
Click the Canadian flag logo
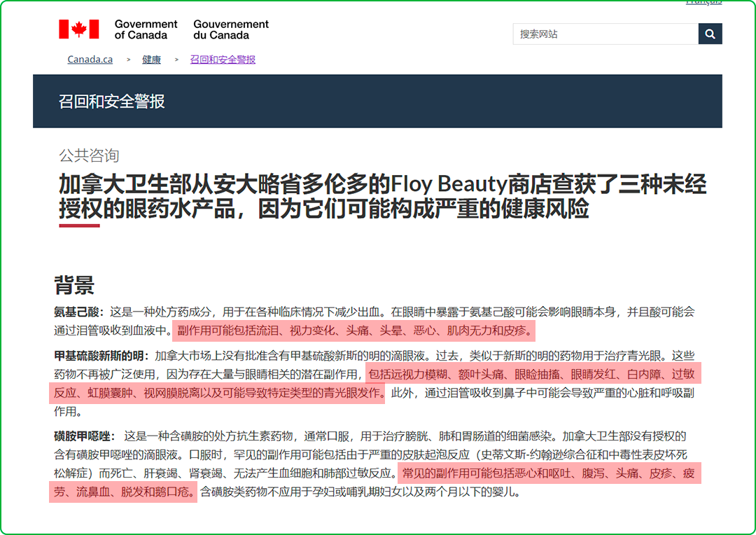(x=78, y=29)
